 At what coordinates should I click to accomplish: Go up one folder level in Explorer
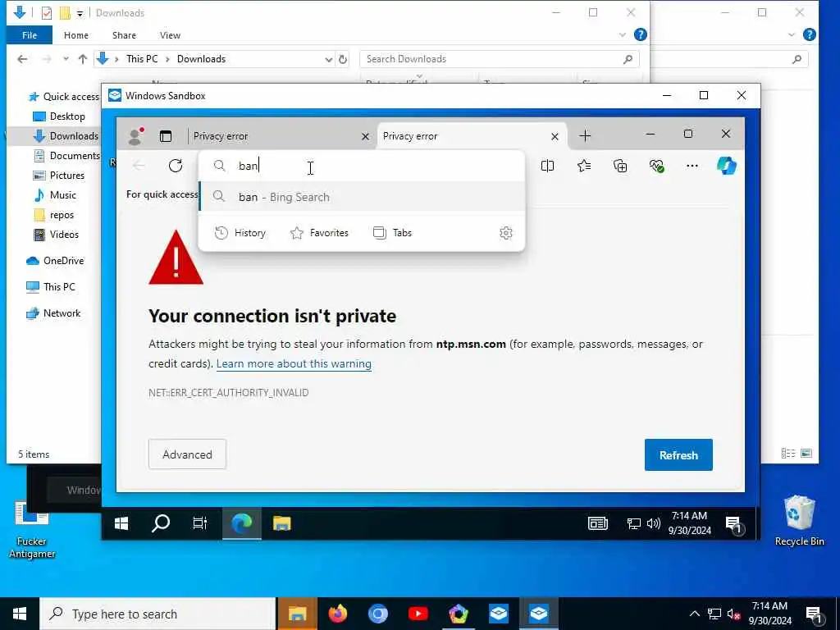pyautogui.click(x=83, y=59)
